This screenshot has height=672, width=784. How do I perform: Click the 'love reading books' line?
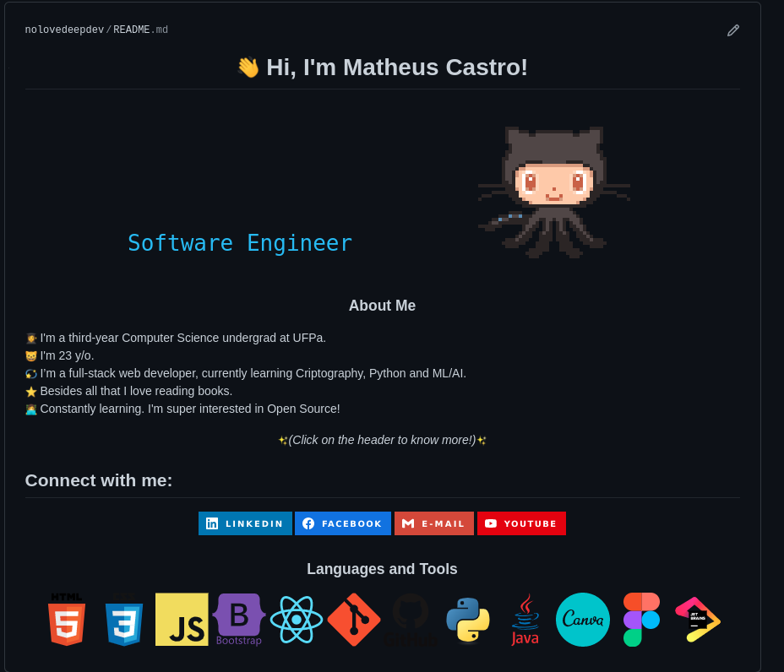[128, 391]
